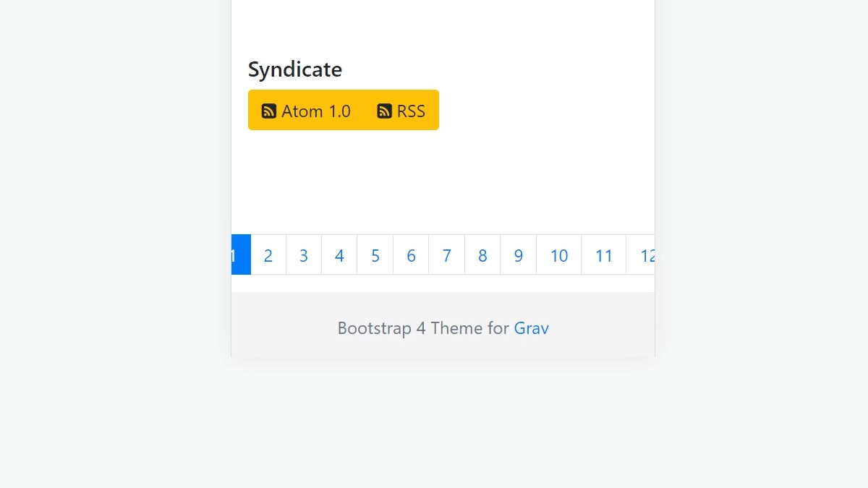Follow the Grav link in footer
The width and height of the screenshot is (868, 488).
(x=532, y=328)
